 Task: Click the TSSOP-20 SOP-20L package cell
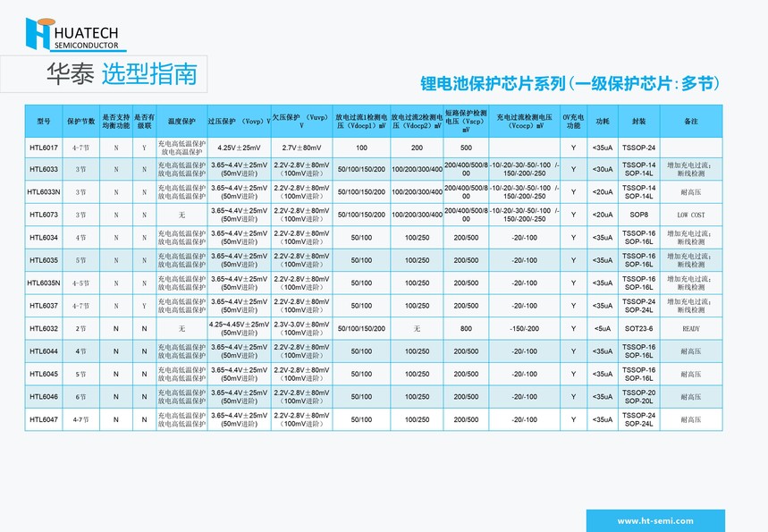pos(638,397)
